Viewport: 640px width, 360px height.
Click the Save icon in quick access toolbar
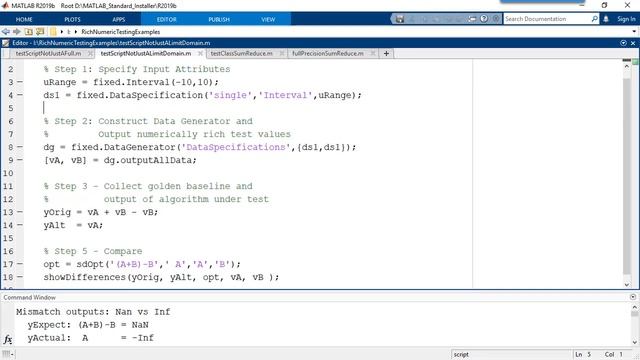click(x=400, y=19)
